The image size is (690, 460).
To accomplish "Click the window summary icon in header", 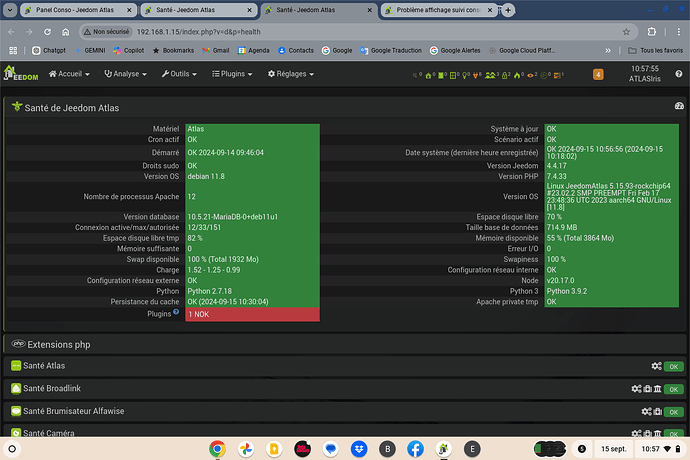I will [x=452, y=76].
